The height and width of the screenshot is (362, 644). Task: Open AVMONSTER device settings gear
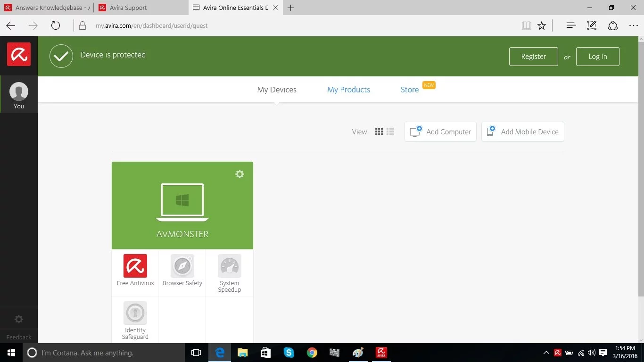239,174
